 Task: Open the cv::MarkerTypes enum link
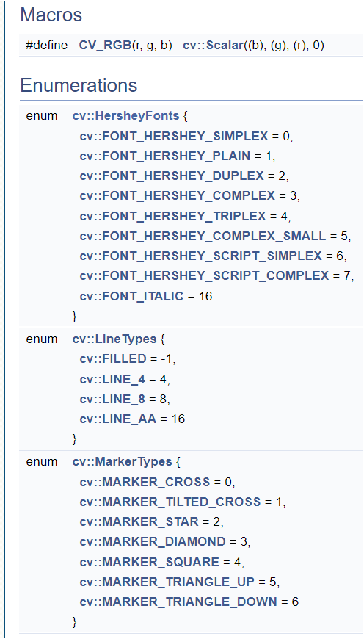tap(122, 461)
